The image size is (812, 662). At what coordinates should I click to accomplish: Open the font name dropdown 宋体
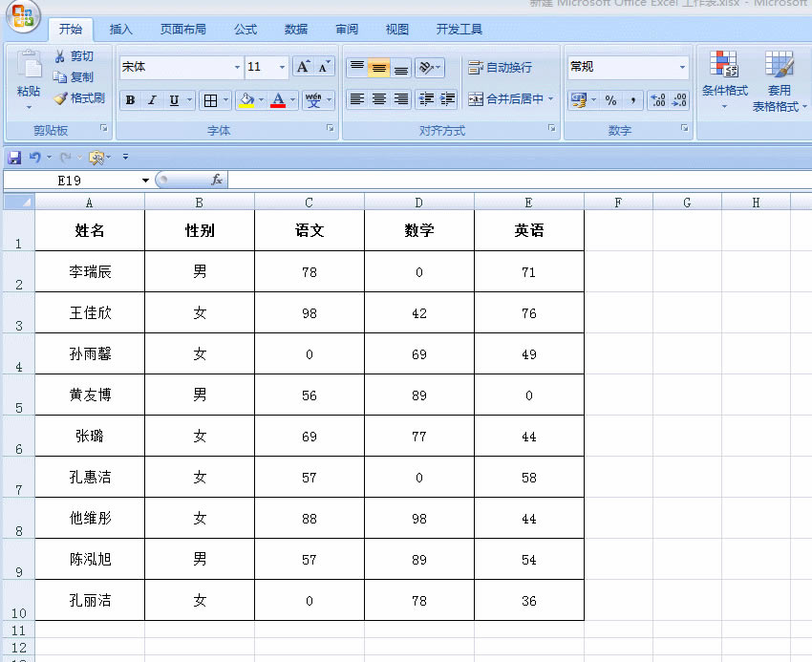pos(237,67)
